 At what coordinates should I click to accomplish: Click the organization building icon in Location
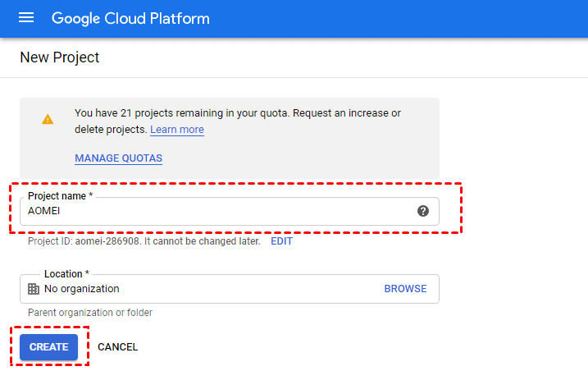[x=34, y=289]
